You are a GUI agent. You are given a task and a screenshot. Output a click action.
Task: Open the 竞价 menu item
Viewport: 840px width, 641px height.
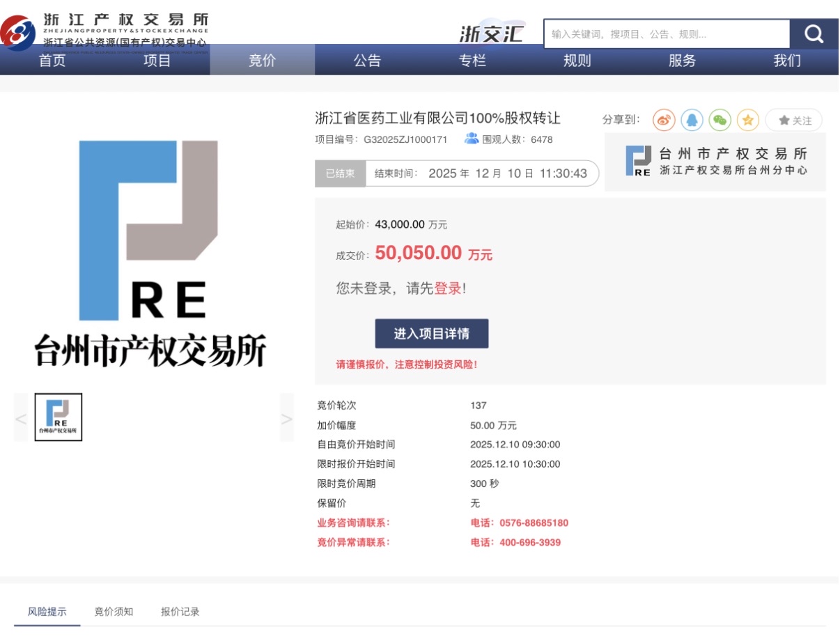[262, 61]
